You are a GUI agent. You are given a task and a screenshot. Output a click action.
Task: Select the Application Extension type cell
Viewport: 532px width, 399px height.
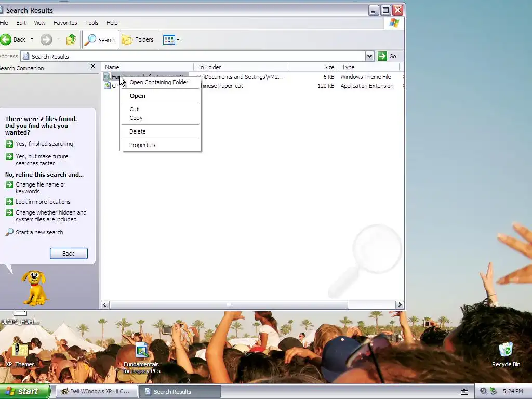pos(367,86)
